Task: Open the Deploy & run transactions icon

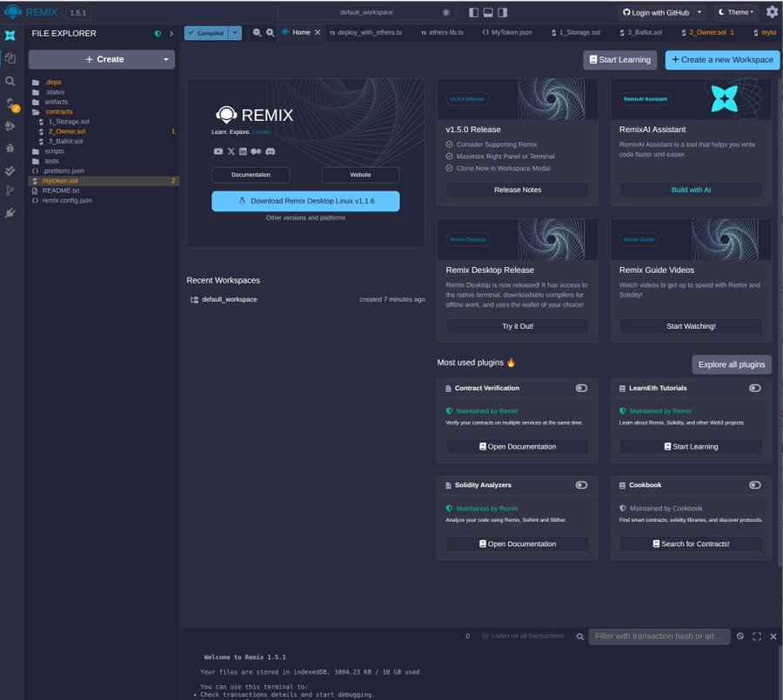Action: [x=10, y=126]
